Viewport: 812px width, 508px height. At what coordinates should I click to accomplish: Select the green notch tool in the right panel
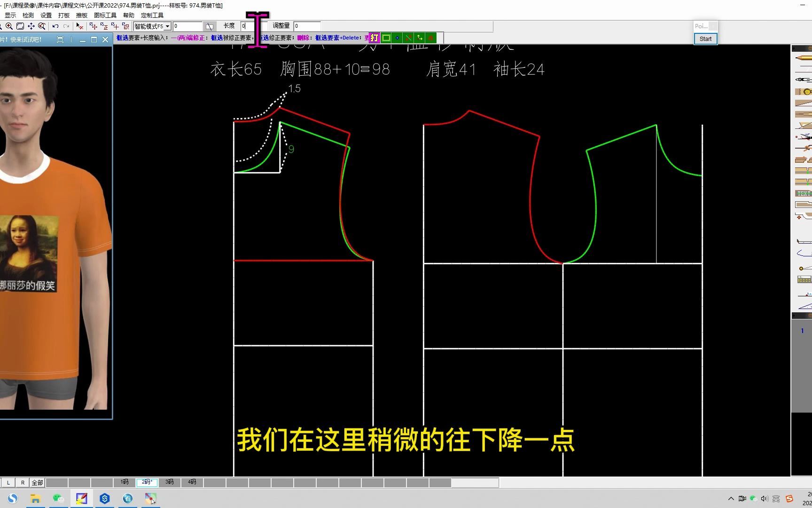[803, 171]
